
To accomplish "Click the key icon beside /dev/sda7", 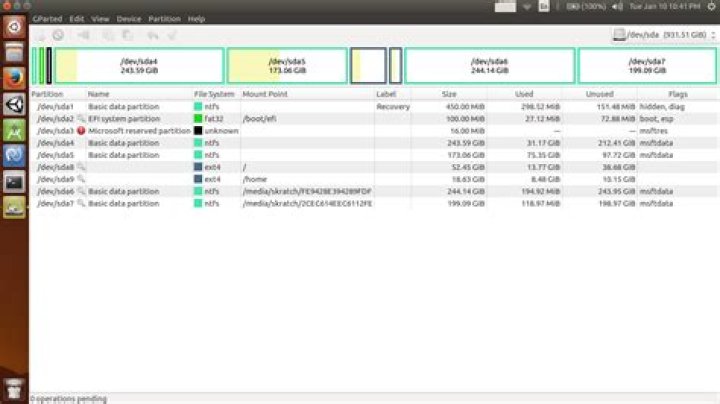I will point(81,203).
